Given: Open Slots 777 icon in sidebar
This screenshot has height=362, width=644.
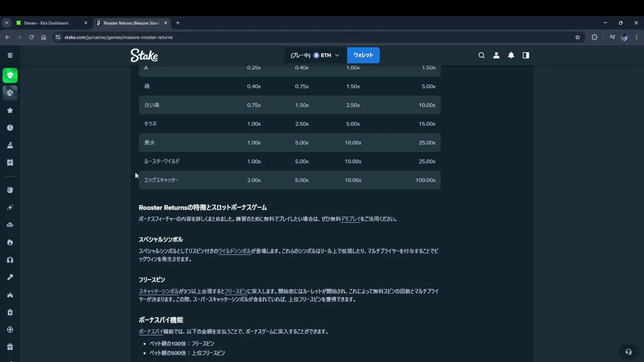Looking at the screenshot, I should [10, 225].
